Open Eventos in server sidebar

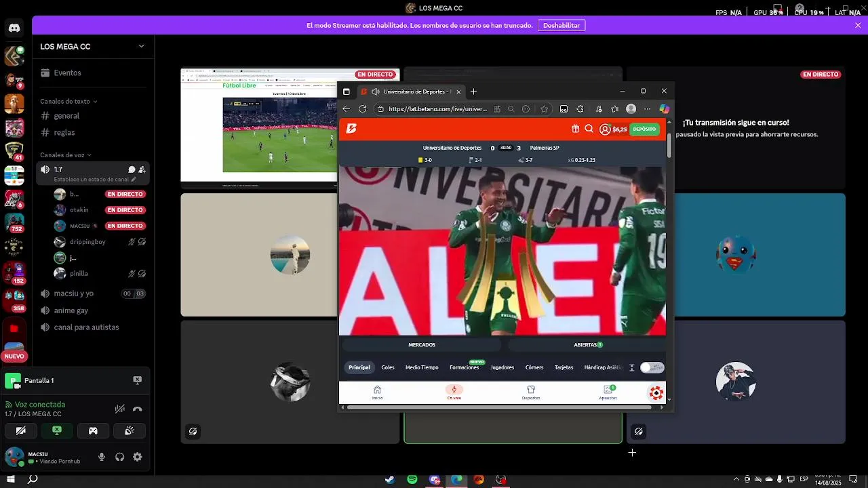click(92, 73)
